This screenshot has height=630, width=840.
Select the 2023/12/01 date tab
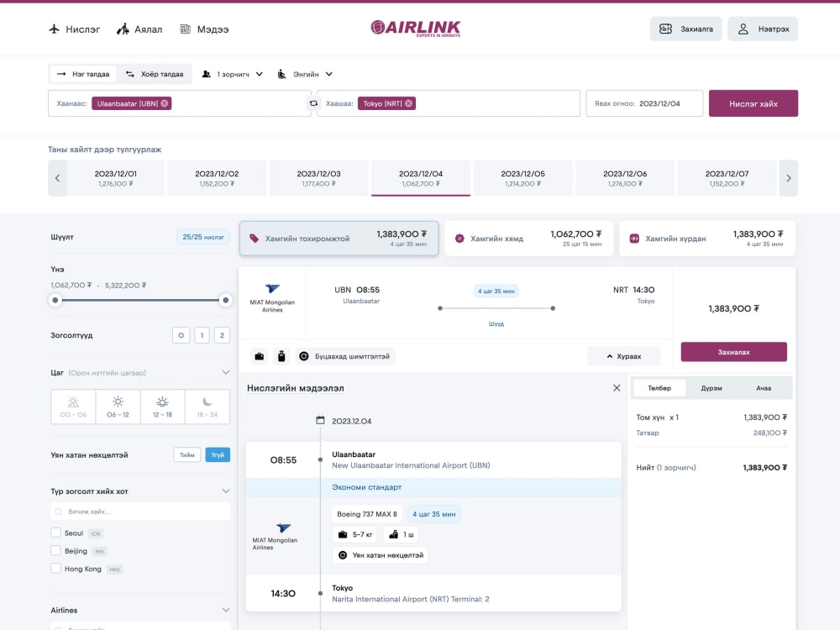[x=116, y=178]
